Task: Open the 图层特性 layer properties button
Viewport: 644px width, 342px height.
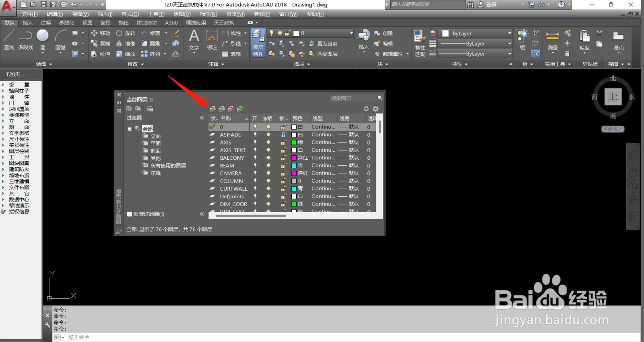Action: click(258, 43)
